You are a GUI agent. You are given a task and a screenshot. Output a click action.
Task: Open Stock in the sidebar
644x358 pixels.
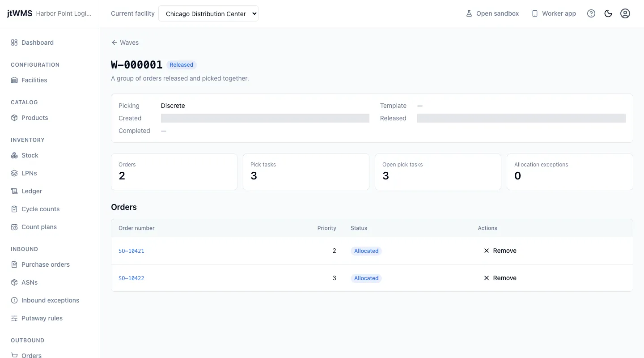click(x=50, y=155)
